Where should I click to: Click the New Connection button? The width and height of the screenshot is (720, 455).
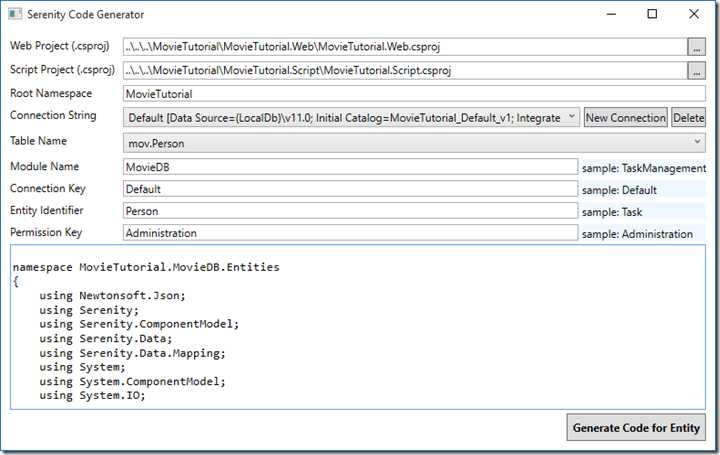(625, 118)
